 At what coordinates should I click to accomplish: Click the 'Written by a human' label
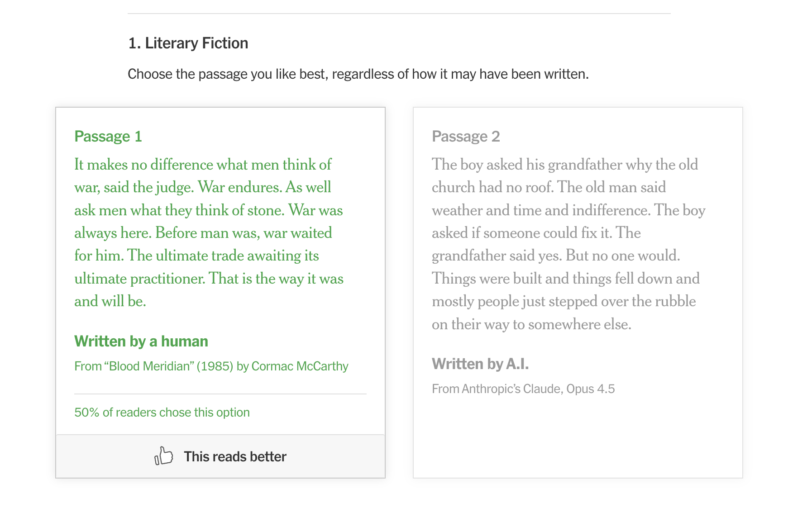pyautogui.click(x=141, y=341)
